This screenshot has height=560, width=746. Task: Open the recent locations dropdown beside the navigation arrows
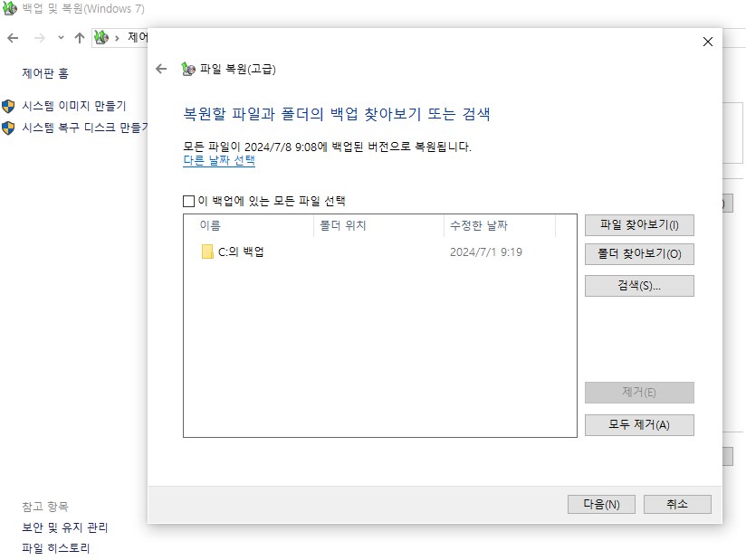pos(59,38)
